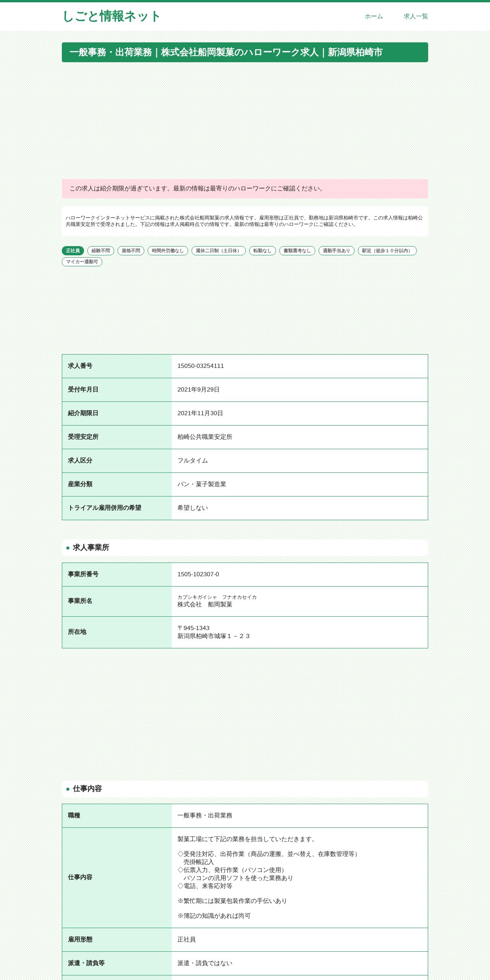Screen dimensions: 490x980
Task: Click the deadline 2021年11月30日
Action: (x=200, y=413)
